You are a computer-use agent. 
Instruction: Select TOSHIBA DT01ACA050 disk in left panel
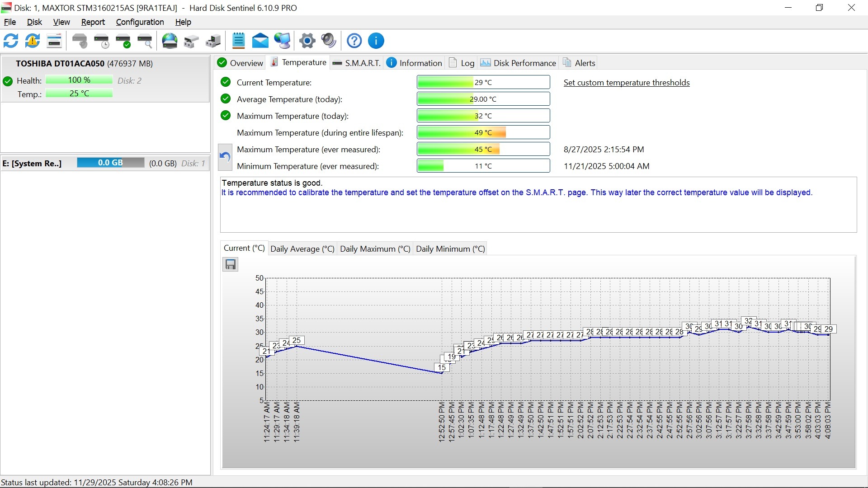[x=84, y=64]
